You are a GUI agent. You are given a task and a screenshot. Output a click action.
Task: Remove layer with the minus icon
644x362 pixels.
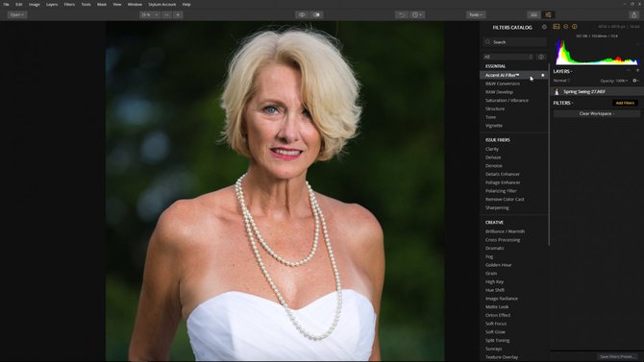[628, 71]
